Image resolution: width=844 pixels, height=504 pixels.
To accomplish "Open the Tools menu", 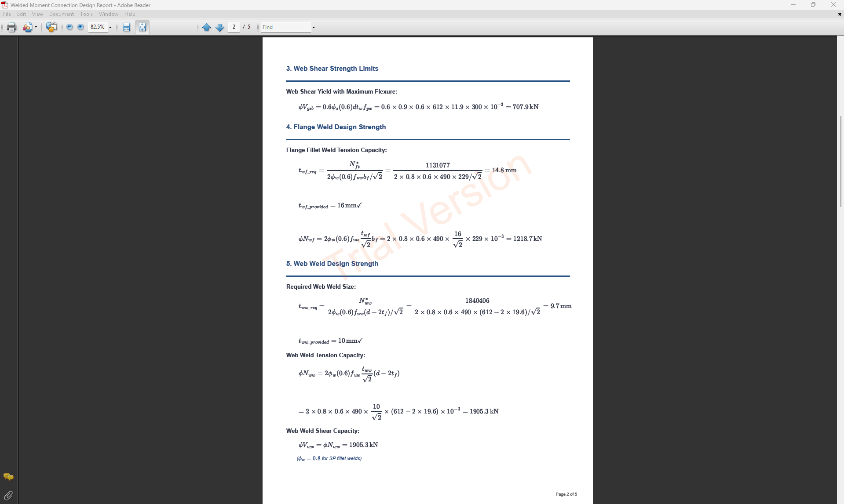I will pyautogui.click(x=86, y=14).
